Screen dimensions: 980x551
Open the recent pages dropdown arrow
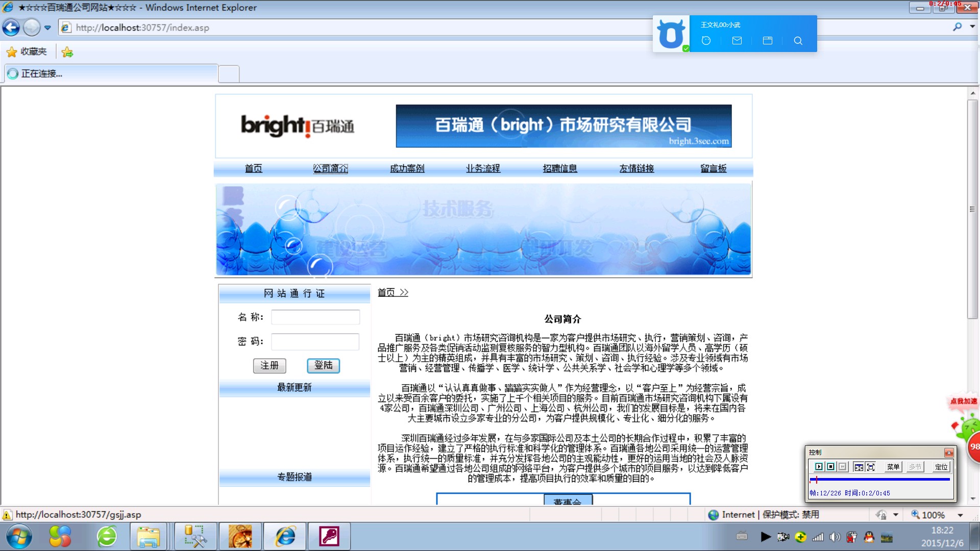47,28
